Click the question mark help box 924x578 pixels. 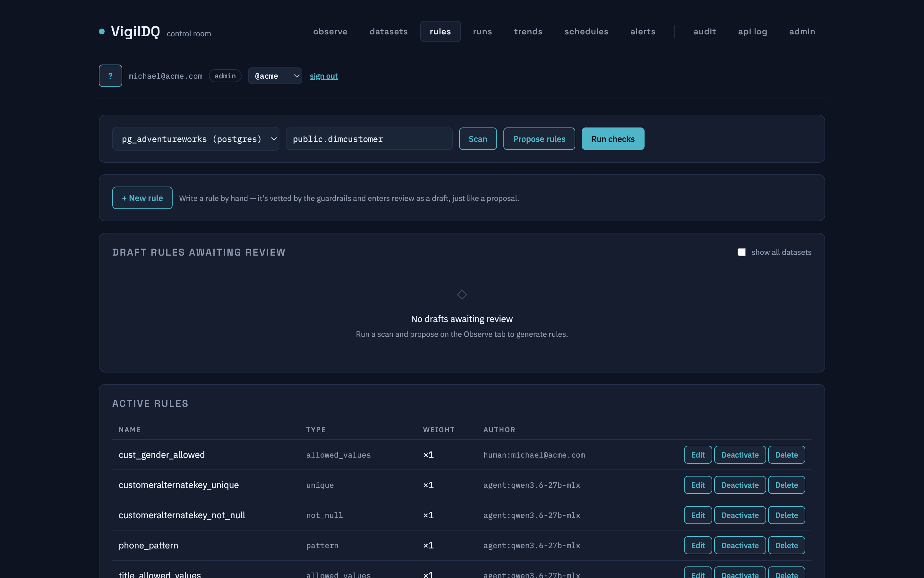(110, 76)
